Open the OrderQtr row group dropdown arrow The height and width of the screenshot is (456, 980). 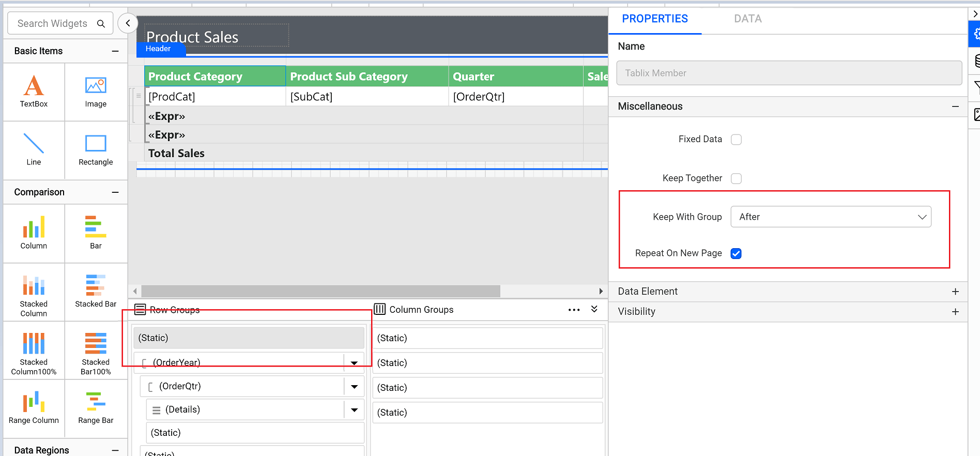tap(355, 387)
